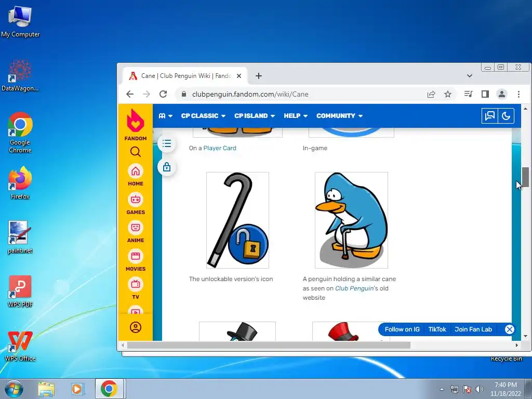
Task: Close the Cane Club Penguin Wiki tab
Action: pyautogui.click(x=239, y=76)
